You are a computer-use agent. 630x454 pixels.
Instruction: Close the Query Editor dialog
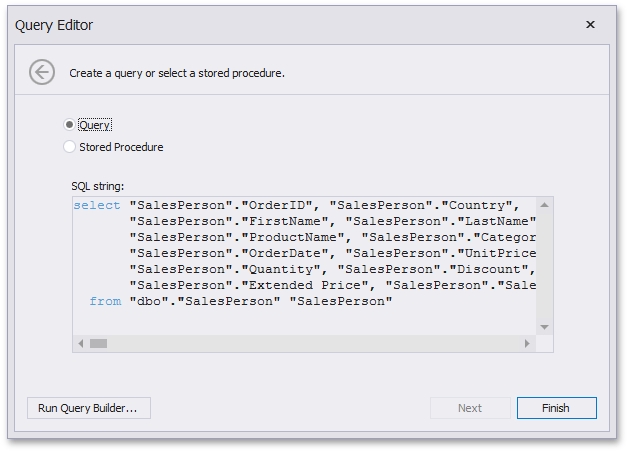pyautogui.click(x=590, y=25)
